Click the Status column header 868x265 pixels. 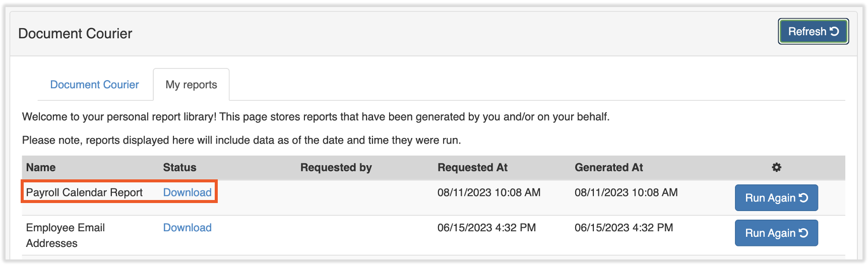[179, 167]
